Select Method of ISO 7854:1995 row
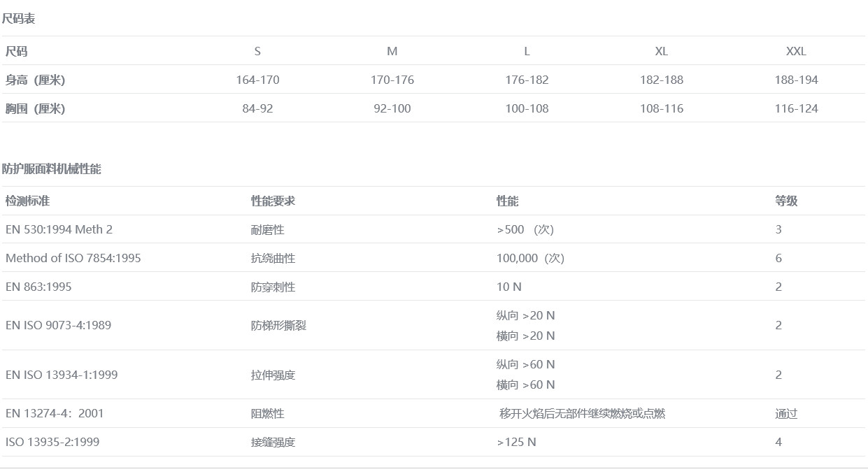Image resolution: width=868 pixels, height=474 pixels. click(x=73, y=258)
